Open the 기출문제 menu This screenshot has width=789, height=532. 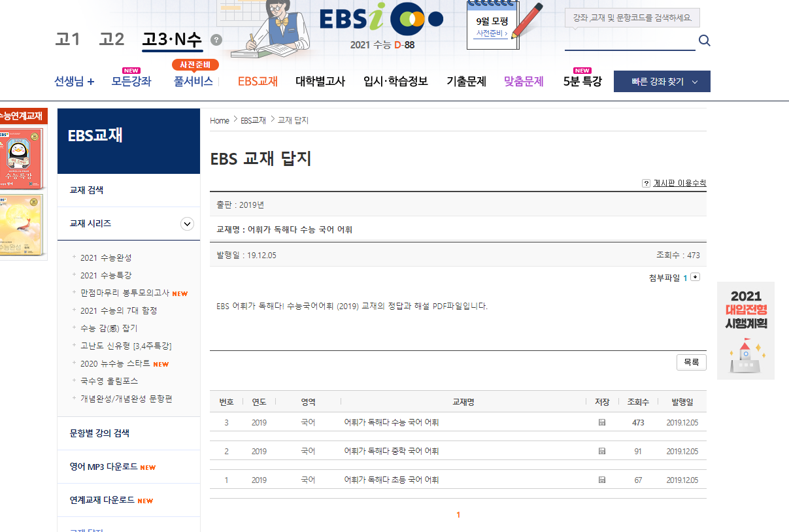click(x=466, y=82)
